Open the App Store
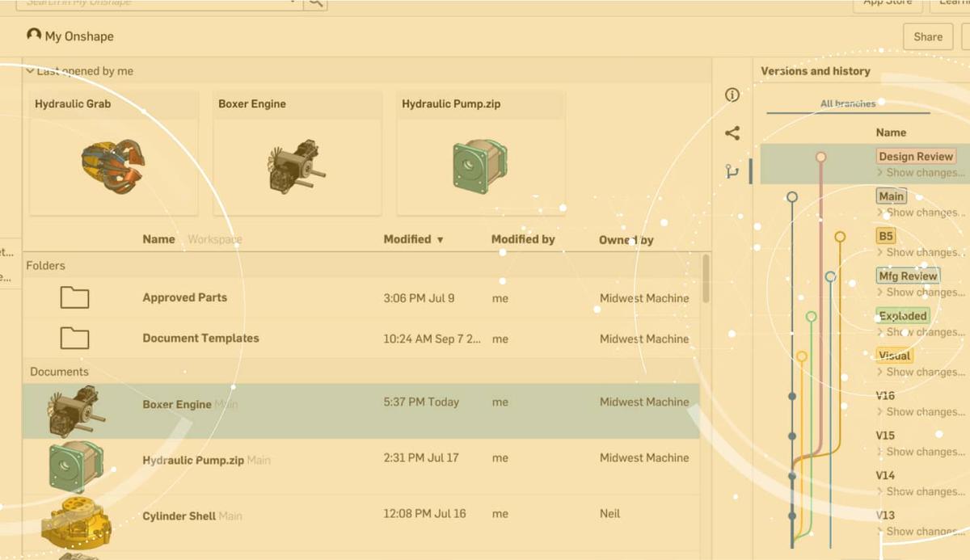 pyautogui.click(x=887, y=3)
